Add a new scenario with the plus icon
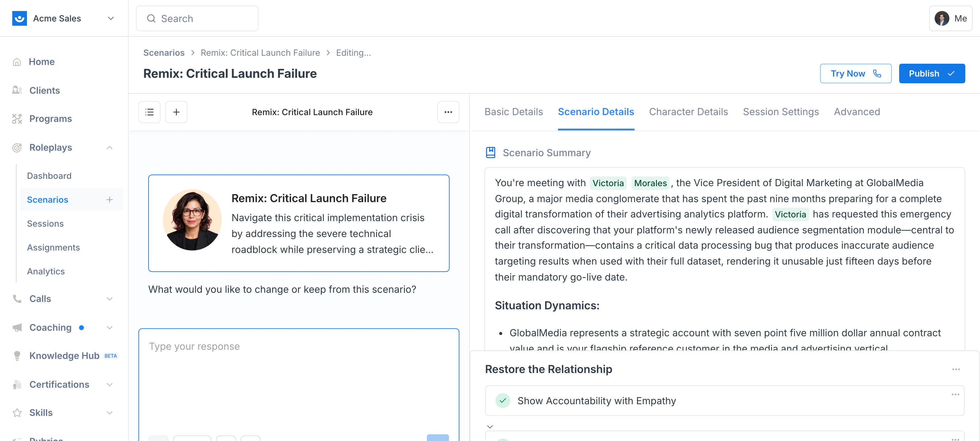The width and height of the screenshot is (980, 441). [110, 200]
